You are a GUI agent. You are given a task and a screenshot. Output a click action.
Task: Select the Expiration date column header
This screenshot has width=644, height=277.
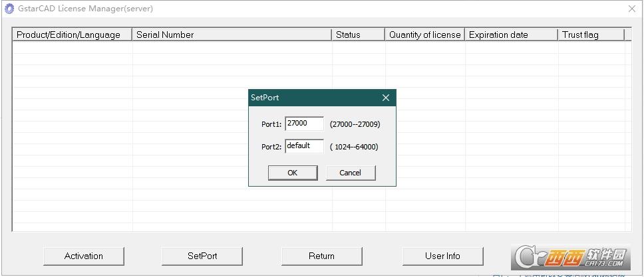coord(512,35)
